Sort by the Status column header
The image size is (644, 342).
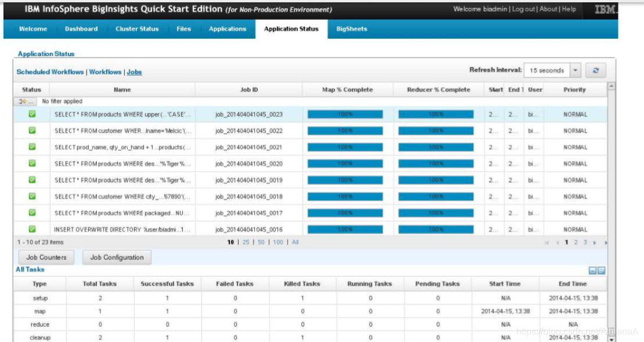point(31,89)
